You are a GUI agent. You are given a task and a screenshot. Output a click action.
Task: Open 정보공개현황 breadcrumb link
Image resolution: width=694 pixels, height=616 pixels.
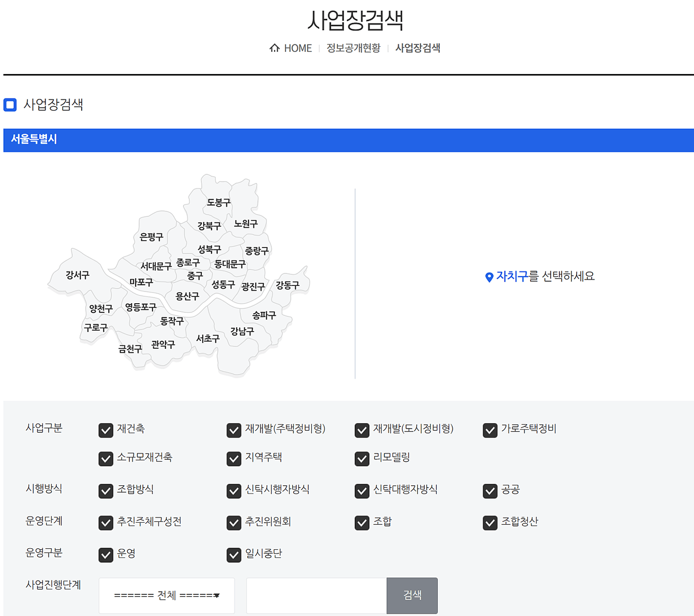pyautogui.click(x=353, y=48)
